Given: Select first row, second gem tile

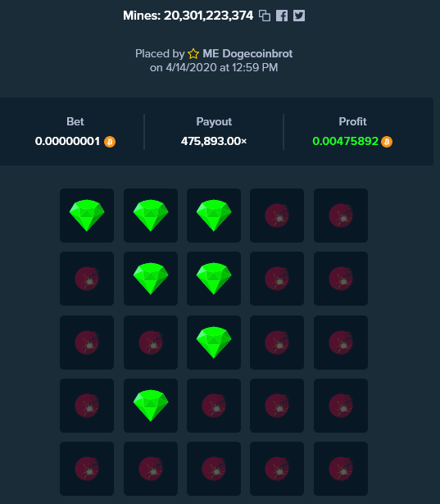Looking at the screenshot, I should click(151, 216).
